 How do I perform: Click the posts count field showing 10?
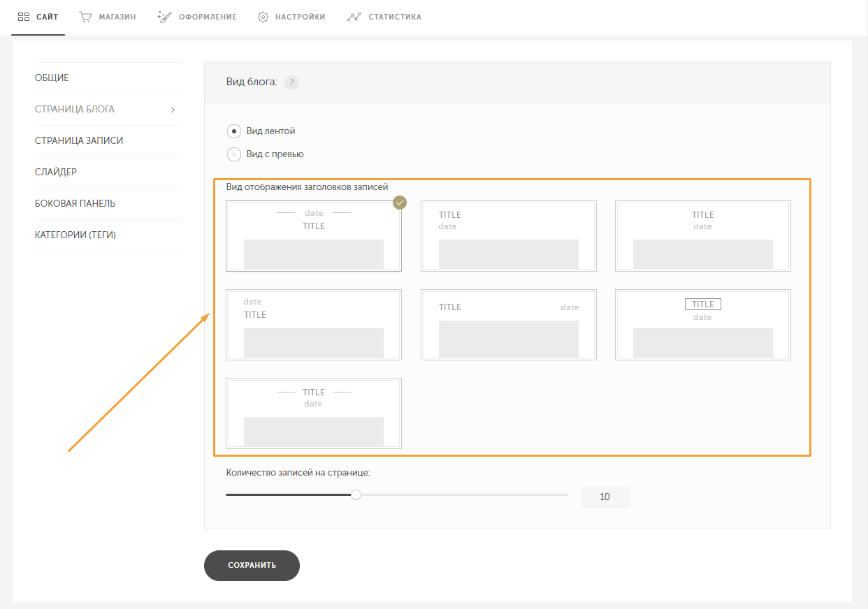click(x=605, y=497)
